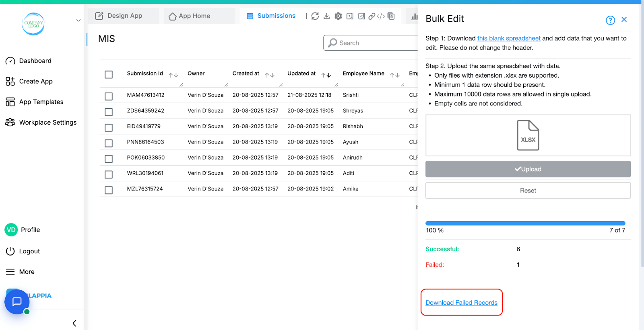Select the MZL76315724 row checkbox

[109, 190]
